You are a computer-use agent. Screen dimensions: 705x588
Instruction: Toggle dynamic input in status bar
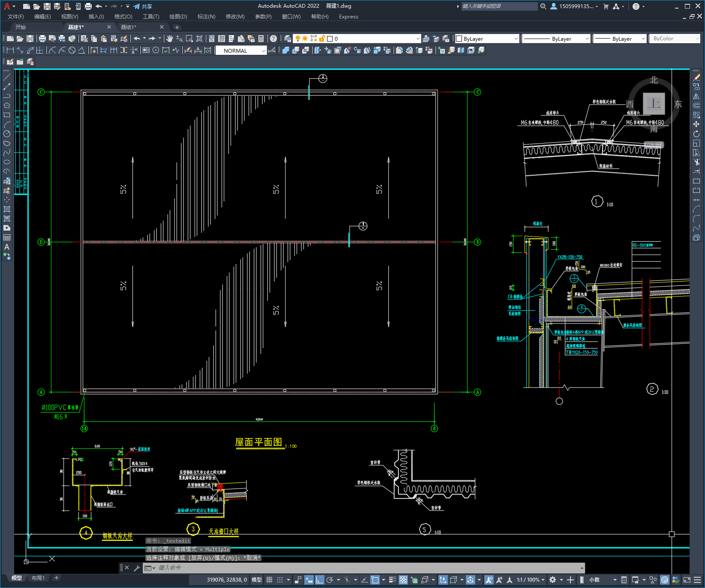[x=309, y=580]
